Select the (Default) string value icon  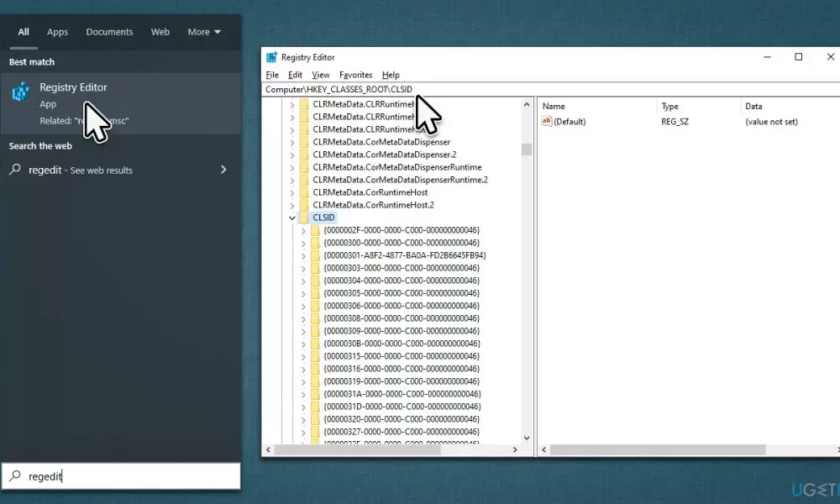(547, 121)
